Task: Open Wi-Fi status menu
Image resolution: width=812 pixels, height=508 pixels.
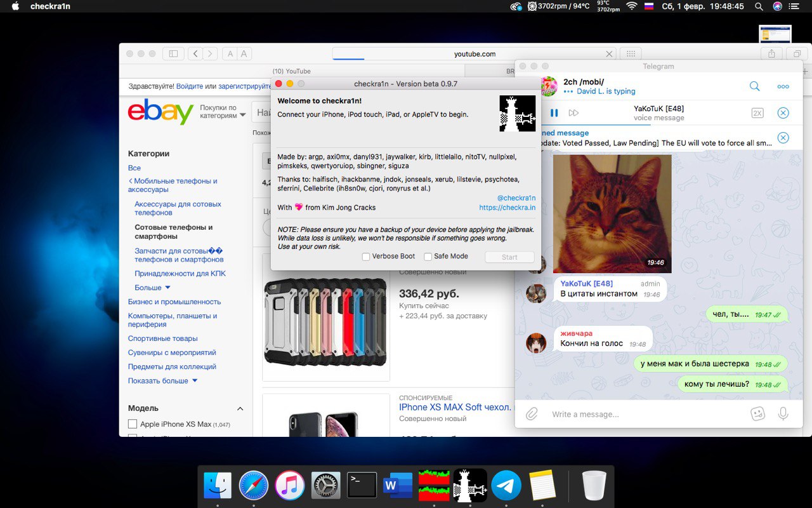Action: 631,6
